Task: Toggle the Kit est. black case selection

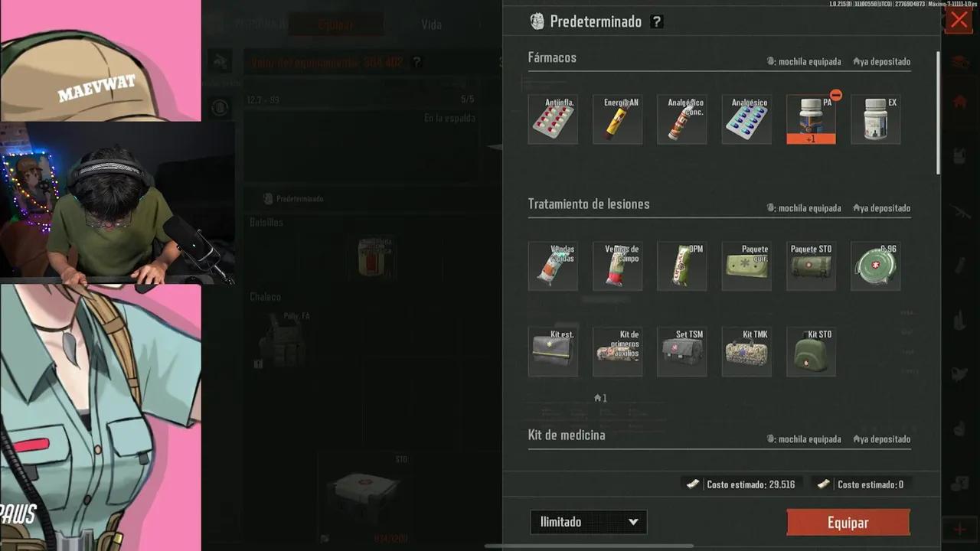Action: [x=553, y=351]
